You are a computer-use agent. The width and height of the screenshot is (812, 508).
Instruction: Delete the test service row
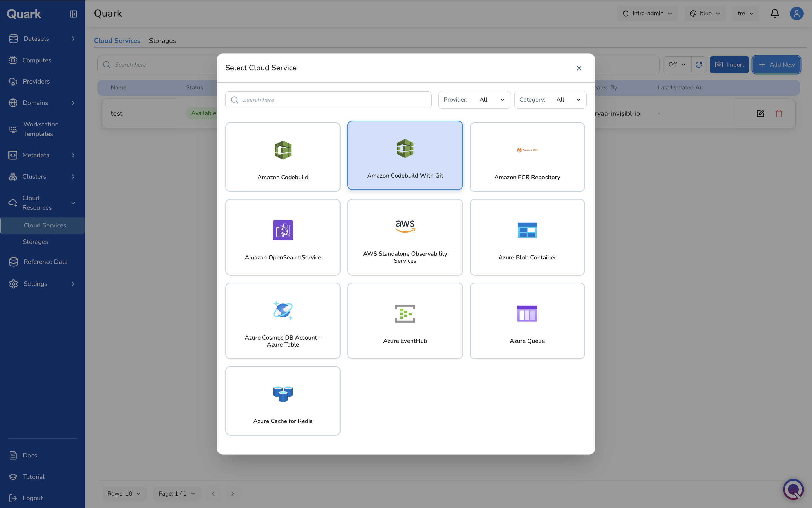779,113
